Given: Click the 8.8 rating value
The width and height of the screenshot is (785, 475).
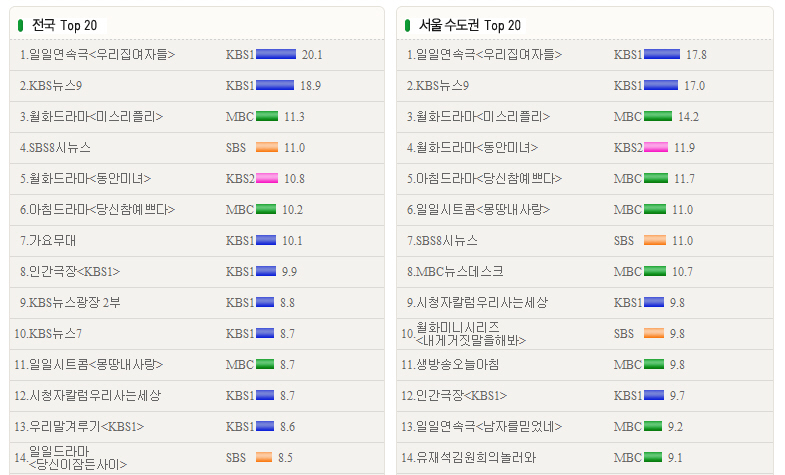Looking at the screenshot, I should click(287, 303).
